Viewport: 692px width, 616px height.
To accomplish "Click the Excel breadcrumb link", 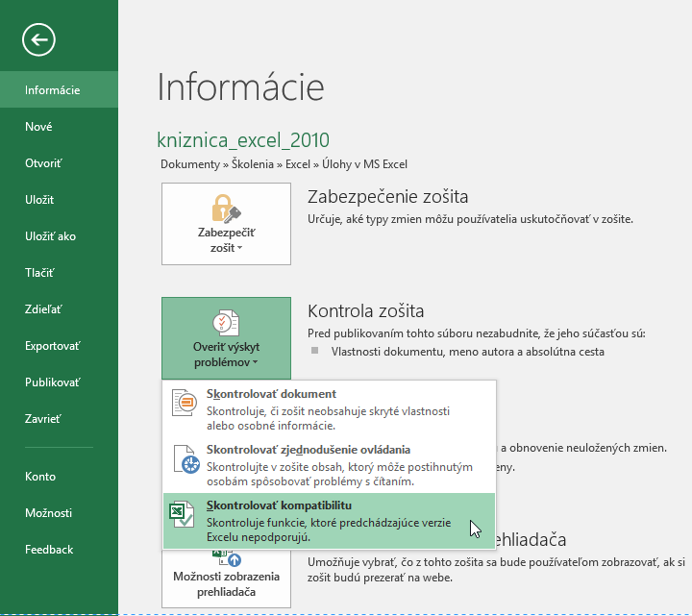I will [x=298, y=164].
